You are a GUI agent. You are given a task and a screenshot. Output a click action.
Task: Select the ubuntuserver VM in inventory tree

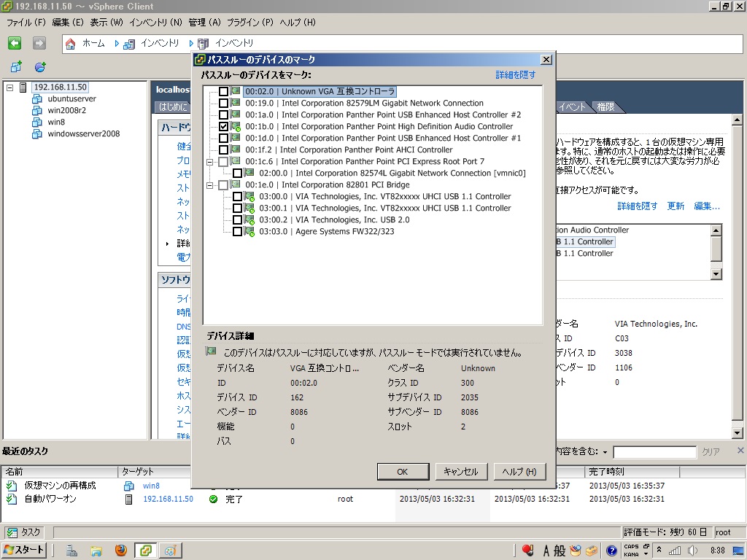coord(71,98)
